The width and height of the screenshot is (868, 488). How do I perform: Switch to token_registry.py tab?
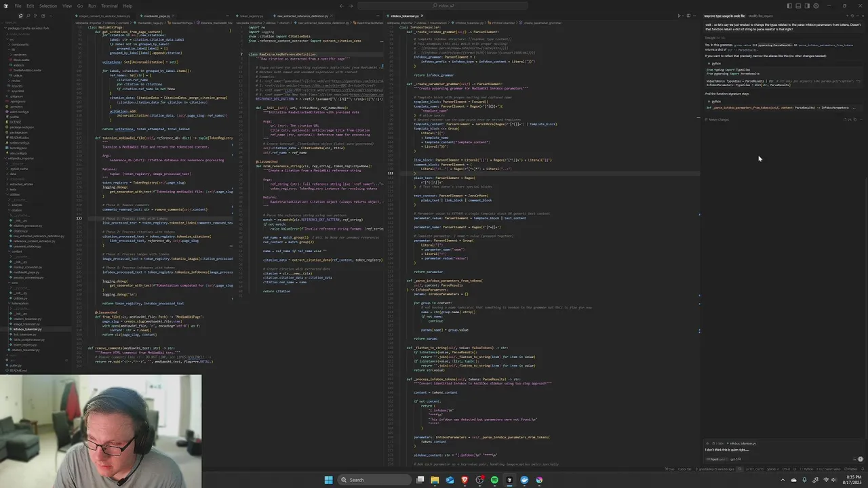tap(250, 16)
